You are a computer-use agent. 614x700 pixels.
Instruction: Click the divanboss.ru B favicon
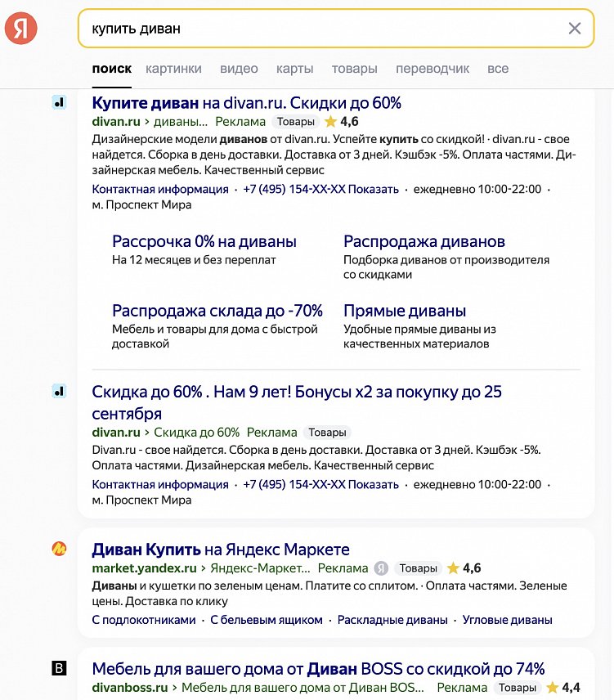pos(59,669)
